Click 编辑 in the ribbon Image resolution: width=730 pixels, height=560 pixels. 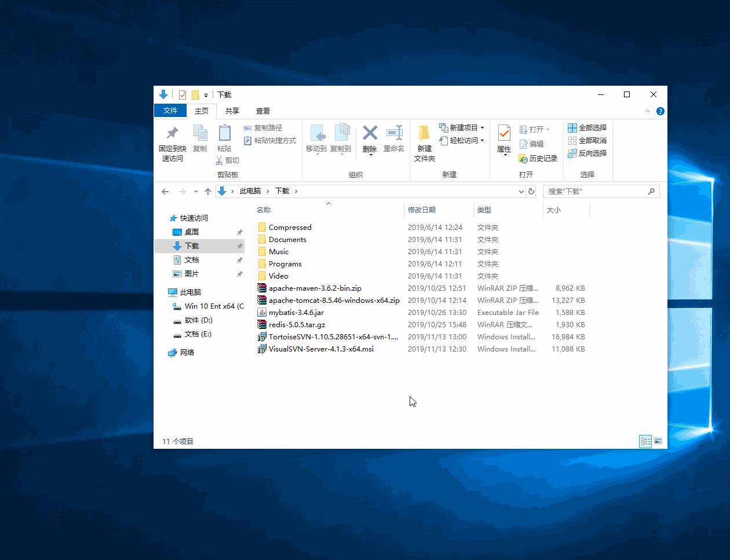point(531,144)
